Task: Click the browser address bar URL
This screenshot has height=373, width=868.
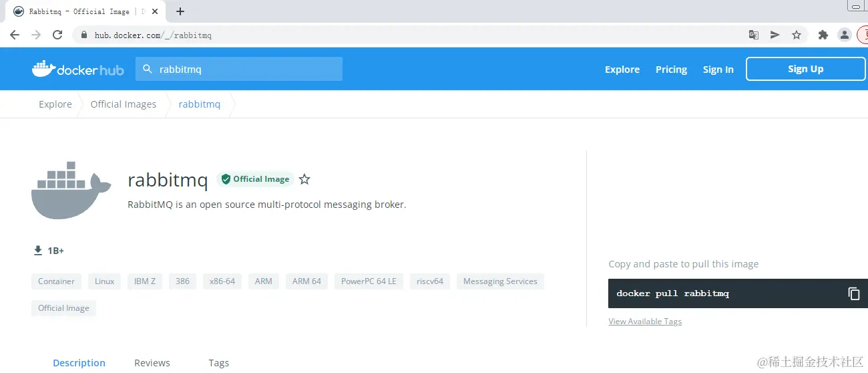Action: pos(153,35)
